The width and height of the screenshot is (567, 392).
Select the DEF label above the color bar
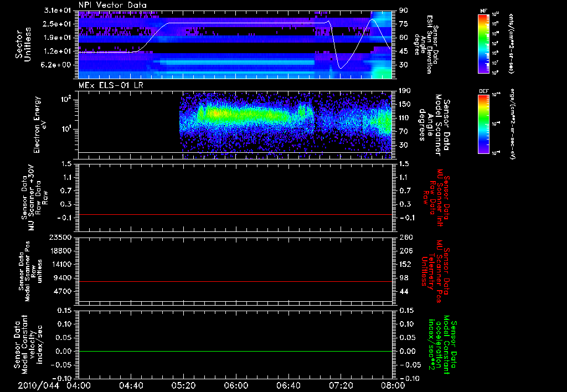[x=483, y=91]
